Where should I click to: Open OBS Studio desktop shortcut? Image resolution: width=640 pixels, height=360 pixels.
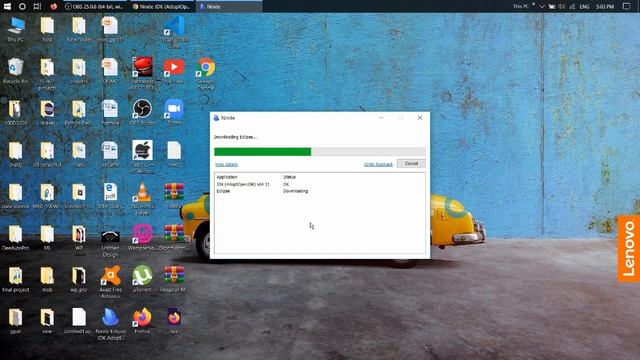142,113
